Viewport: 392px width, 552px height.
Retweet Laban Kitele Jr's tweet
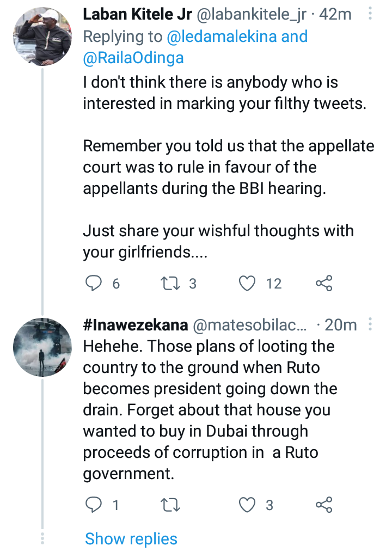(170, 284)
